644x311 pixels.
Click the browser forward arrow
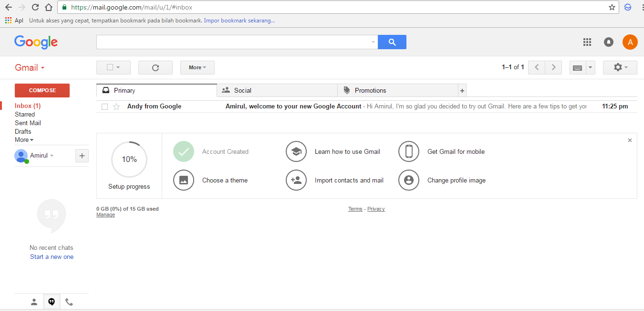pos(22,7)
